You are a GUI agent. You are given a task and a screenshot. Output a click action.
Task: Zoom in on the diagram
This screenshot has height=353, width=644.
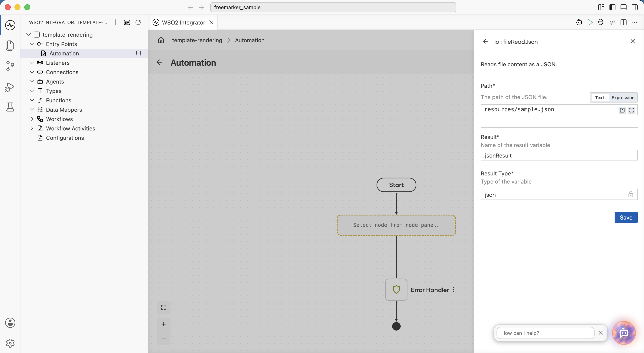[x=163, y=324]
